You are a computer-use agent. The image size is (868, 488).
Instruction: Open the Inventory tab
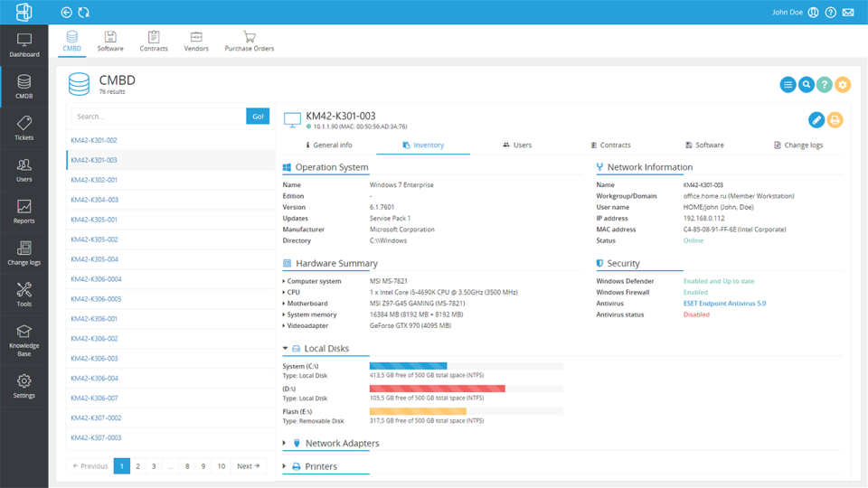[x=423, y=145]
